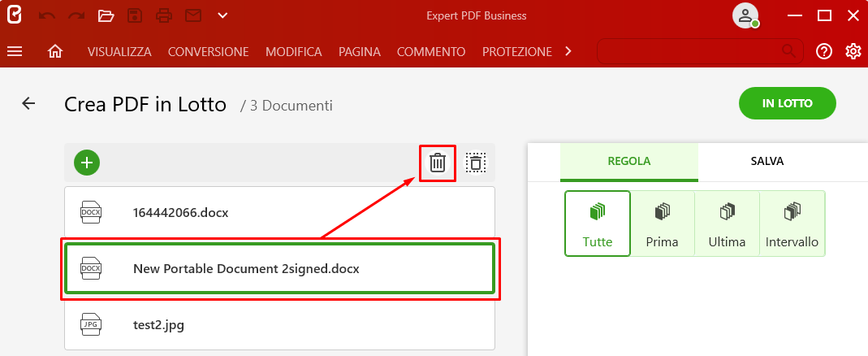
Task: Click the Expert PDF logo icon
Action: [15, 15]
